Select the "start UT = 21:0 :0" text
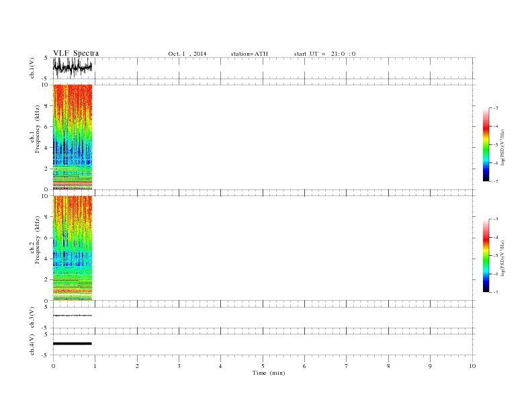Image resolution: width=532 pixels, height=411 pixels. 324,54
